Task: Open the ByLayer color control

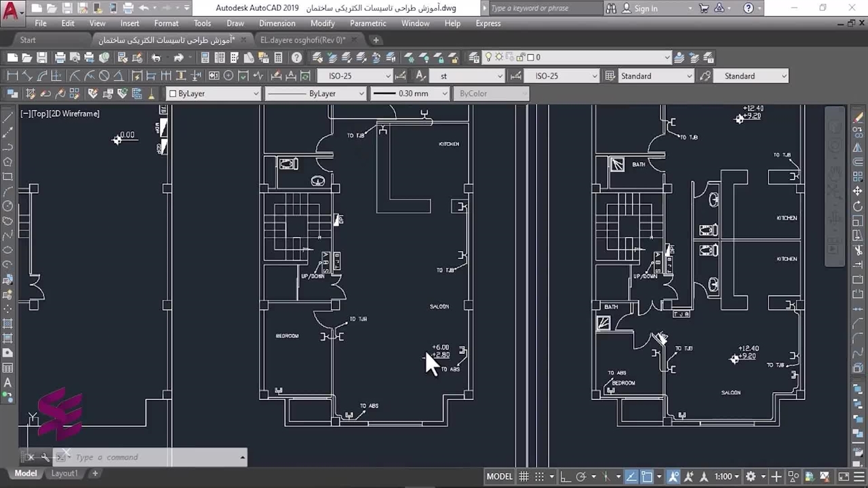Action: (214, 94)
